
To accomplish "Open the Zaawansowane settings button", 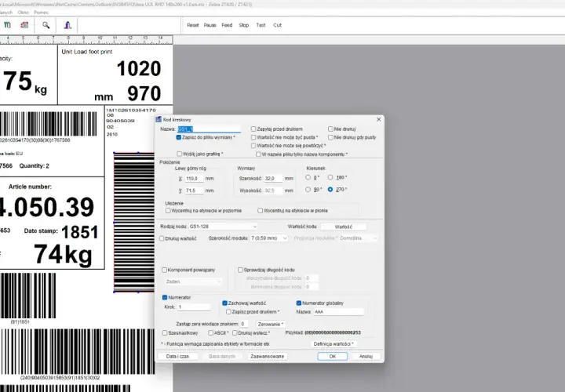I will 268,357.
